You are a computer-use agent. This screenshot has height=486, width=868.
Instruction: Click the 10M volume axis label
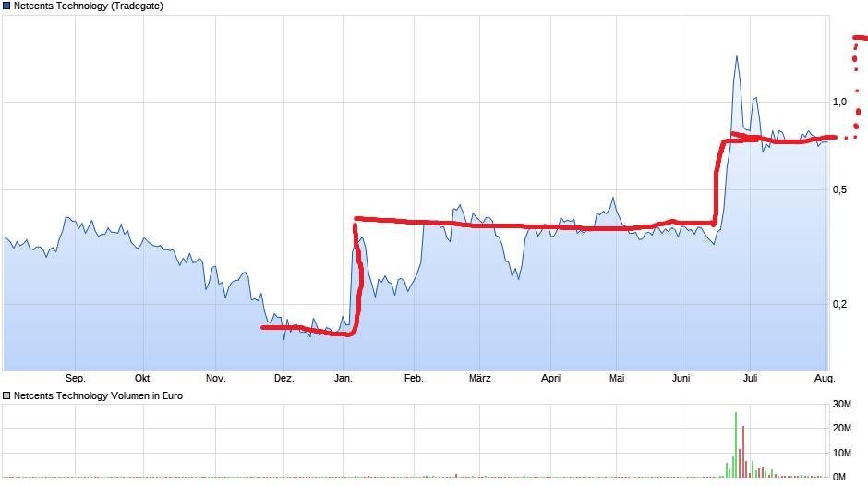[x=842, y=454]
